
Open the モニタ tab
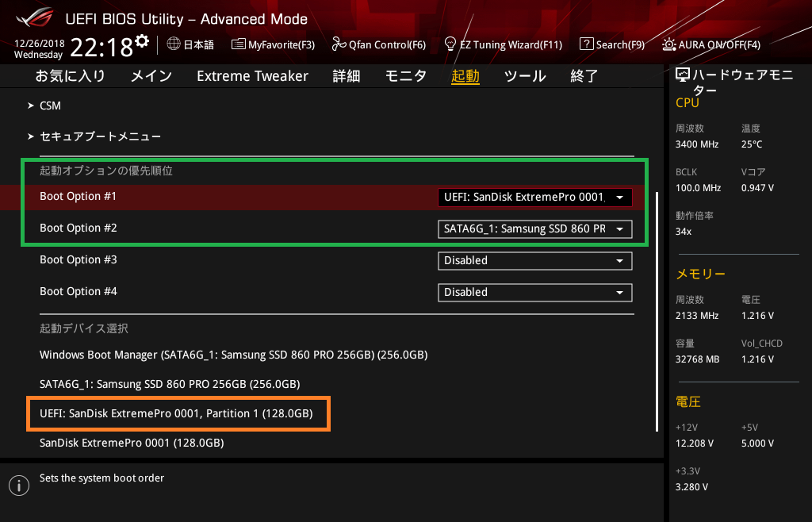pyautogui.click(x=406, y=76)
